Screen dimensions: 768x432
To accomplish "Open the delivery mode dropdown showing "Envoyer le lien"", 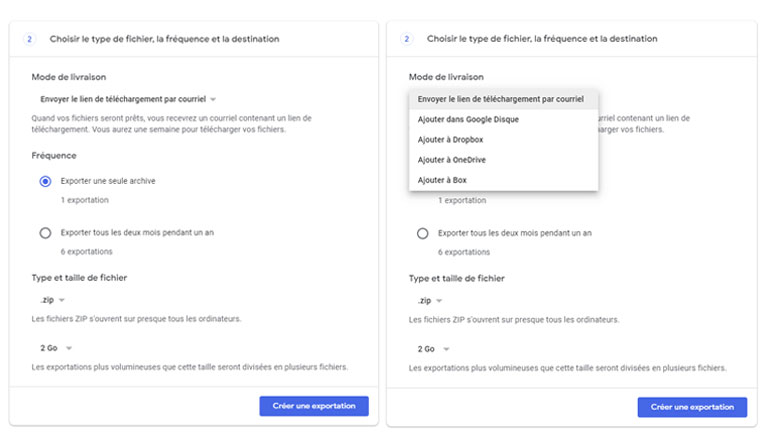I will 121,99.
